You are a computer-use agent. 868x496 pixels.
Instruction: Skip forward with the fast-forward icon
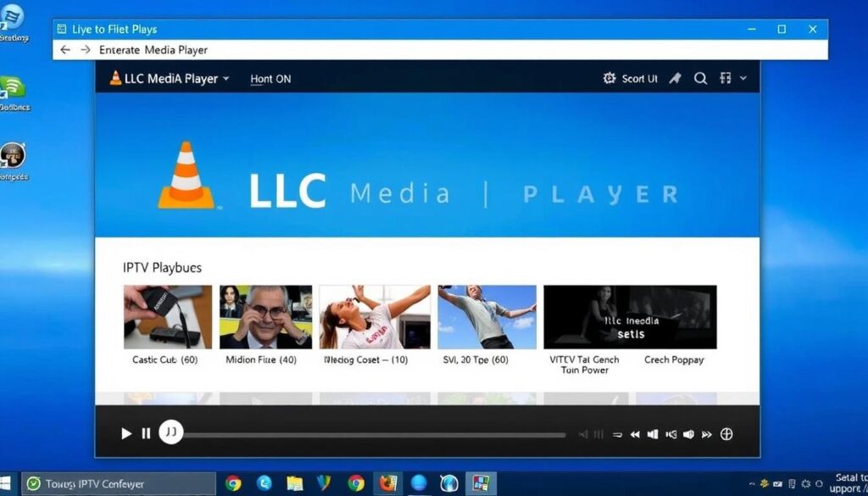pos(706,434)
